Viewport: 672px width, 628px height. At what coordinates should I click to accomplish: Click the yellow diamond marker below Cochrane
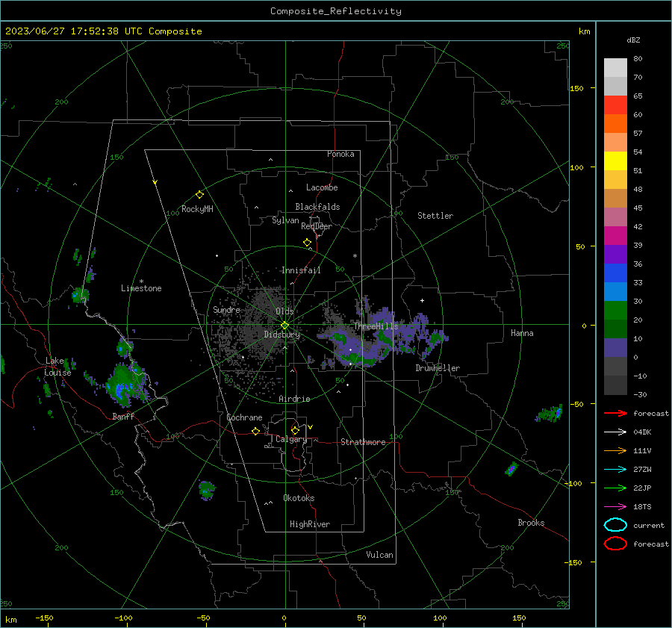255,432
